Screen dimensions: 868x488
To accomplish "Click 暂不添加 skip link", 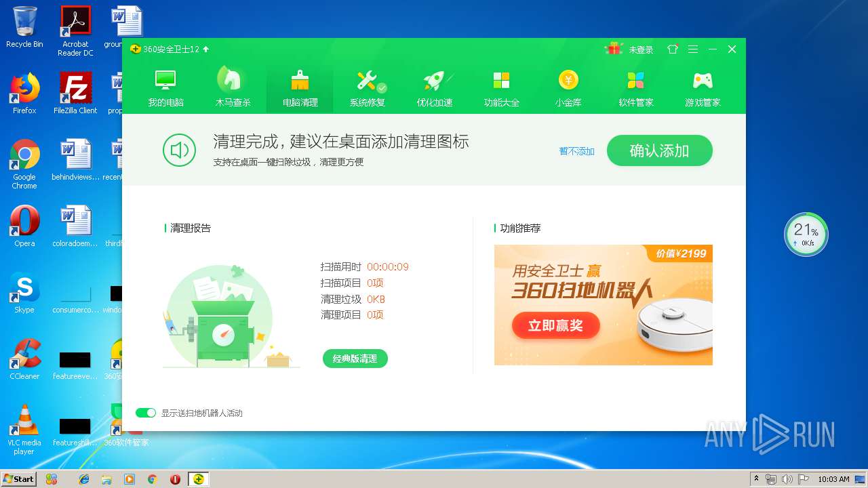I will tap(576, 151).
